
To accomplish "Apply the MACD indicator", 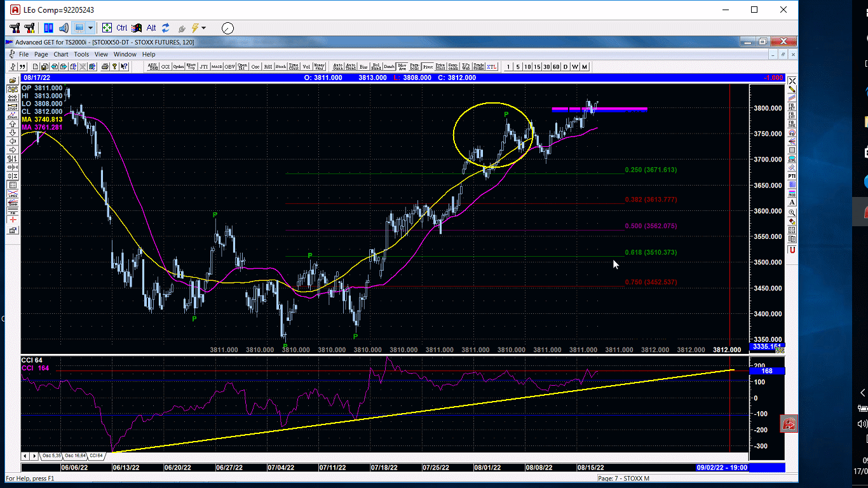I will [x=217, y=66].
